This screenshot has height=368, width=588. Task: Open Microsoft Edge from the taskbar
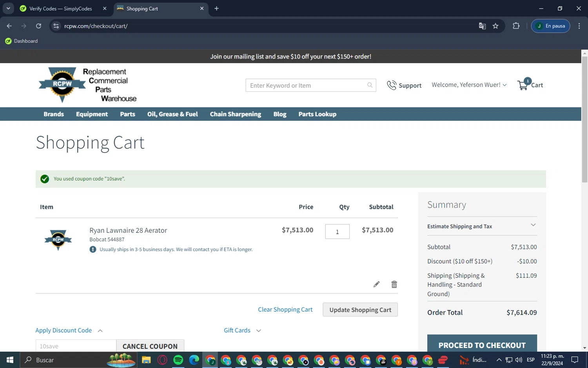click(x=194, y=360)
